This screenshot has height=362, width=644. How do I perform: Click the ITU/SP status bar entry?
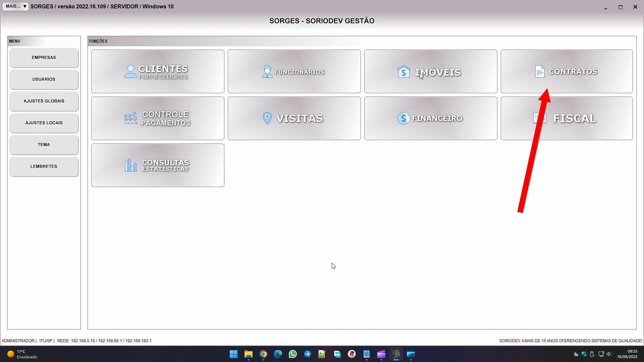click(x=46, y=341)
